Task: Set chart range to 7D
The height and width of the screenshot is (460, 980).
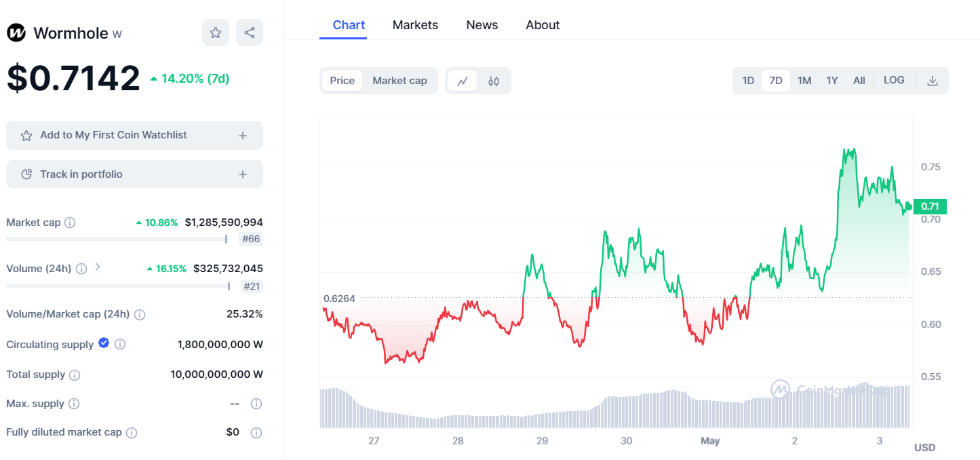Action: click(776, 81)
